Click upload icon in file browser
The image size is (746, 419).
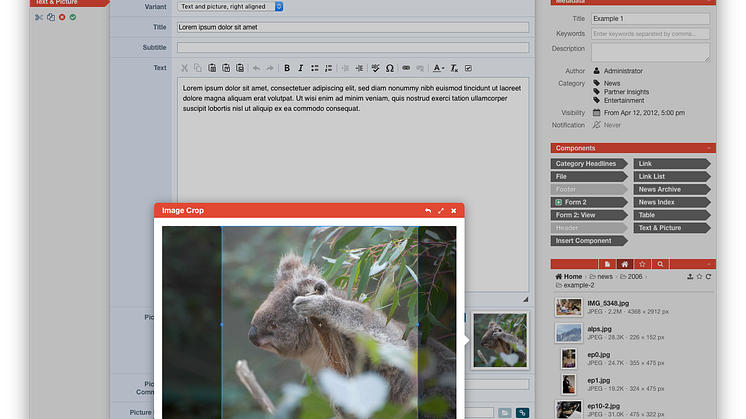[x=690, y=276]
